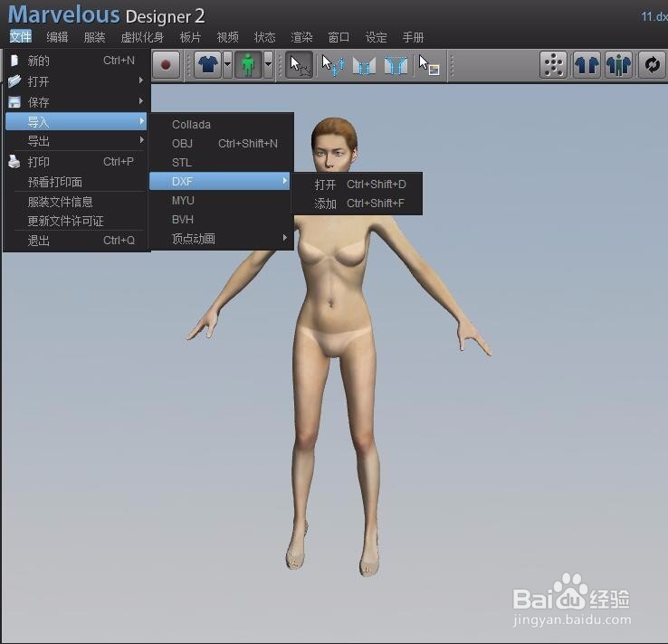
Task: Expand the 导出 submenu
Action: [x=77, y=141]
